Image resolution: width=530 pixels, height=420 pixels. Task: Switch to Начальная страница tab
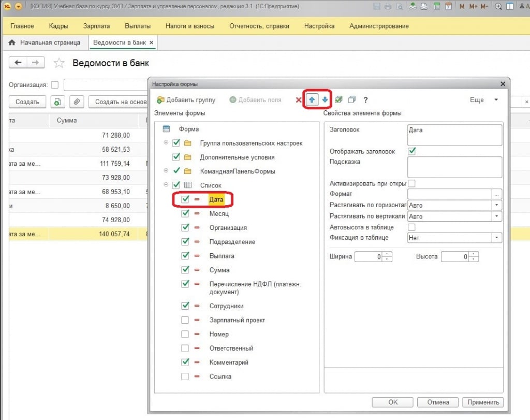pos(45,42)
